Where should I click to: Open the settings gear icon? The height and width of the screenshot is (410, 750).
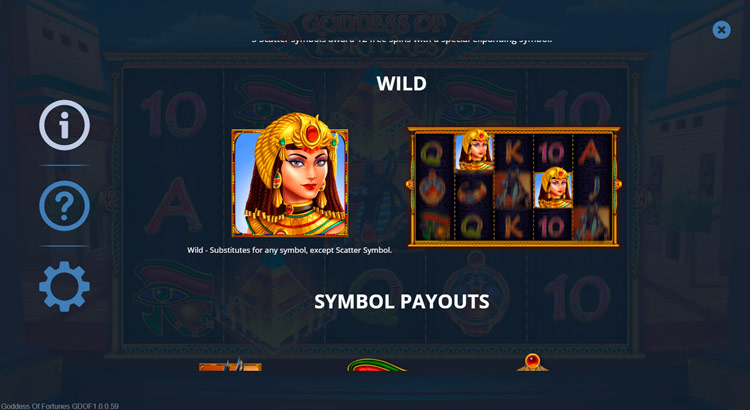(64, 286)
